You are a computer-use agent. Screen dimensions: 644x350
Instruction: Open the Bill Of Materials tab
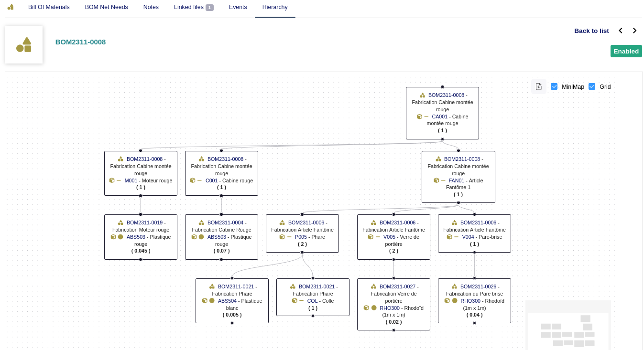click(x=49, y=7)
